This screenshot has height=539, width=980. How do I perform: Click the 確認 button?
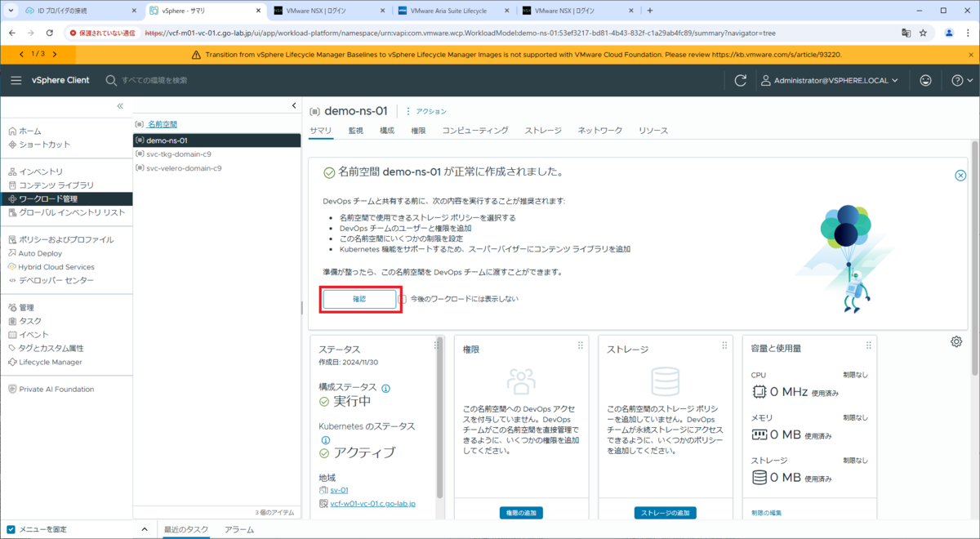coord(359,299)
